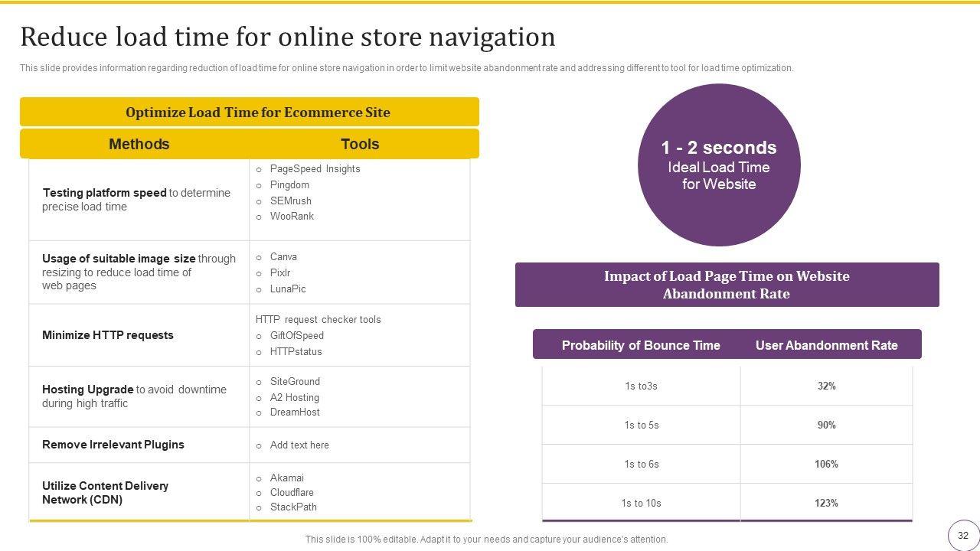The width and height of the screenshot is (980, 551).
Task: Click the Methods column header
Action: coord(139,144)
